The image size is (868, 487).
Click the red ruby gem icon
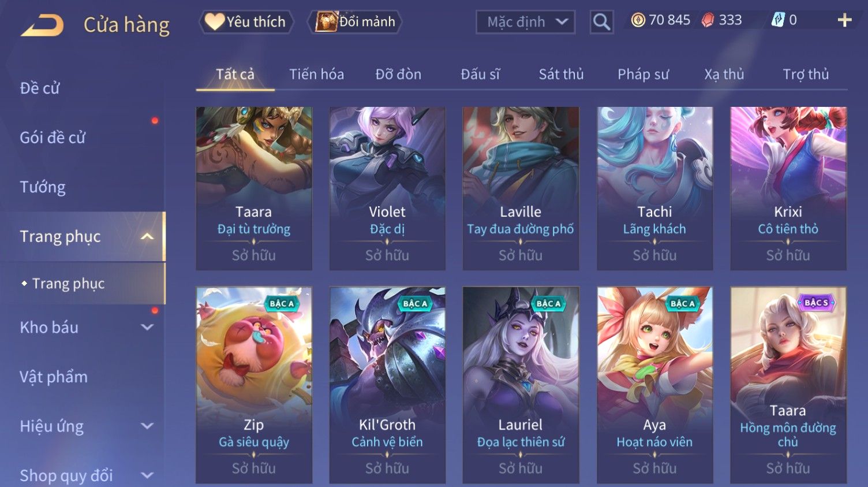tap(708, 20)
